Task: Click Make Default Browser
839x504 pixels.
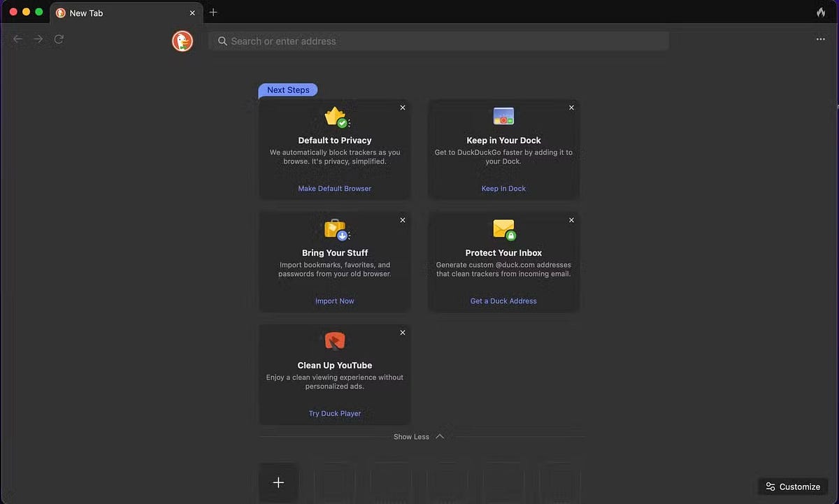Action: pos(334,188)
